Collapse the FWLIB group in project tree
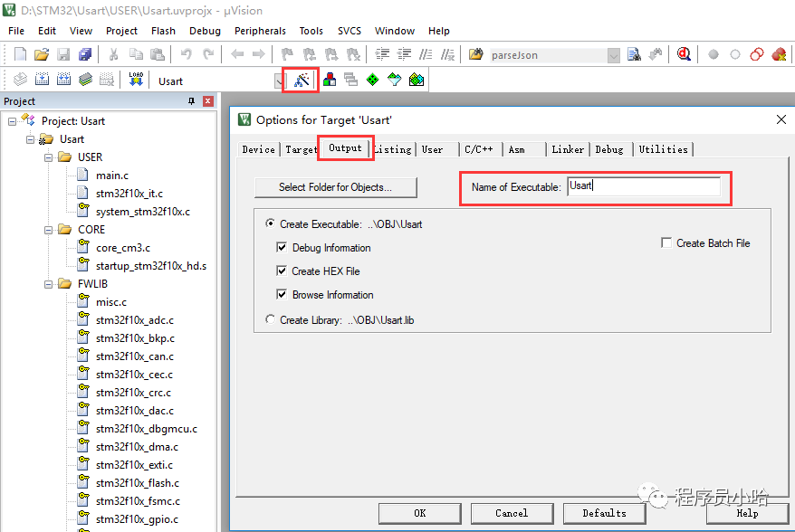The width and height of the screenshot is (795, 532). pos(46,284)
